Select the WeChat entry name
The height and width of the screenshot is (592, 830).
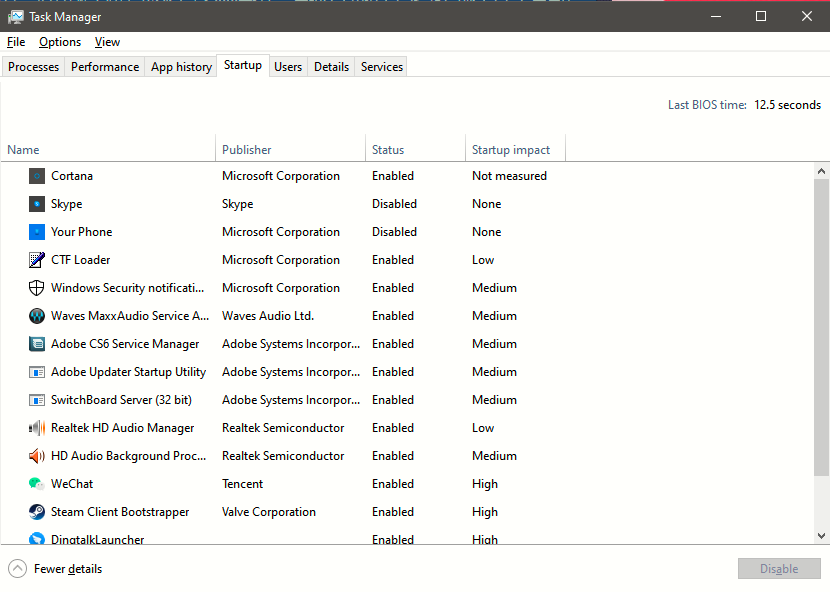(x=72, y=484)
